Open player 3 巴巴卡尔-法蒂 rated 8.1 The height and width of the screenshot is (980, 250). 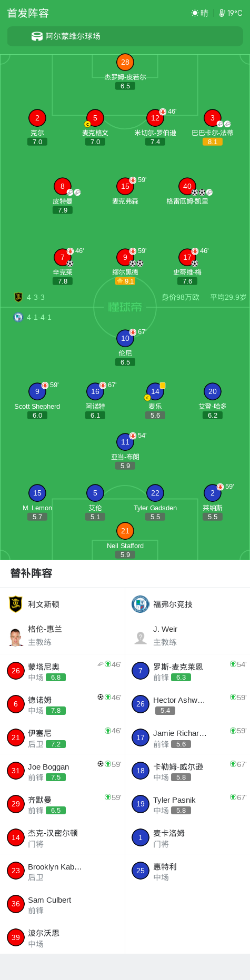tap(213, 128)
